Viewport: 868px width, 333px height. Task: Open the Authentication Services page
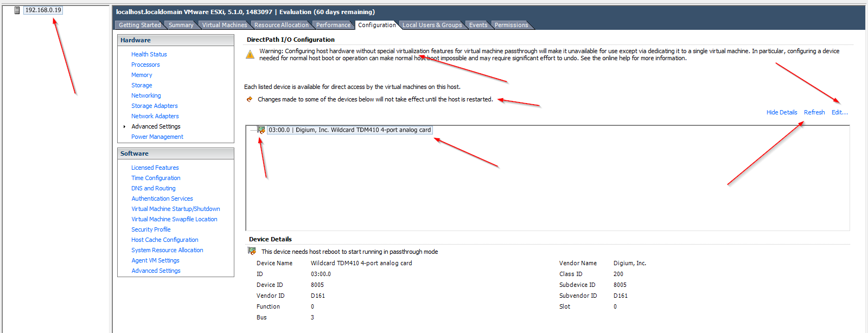[162, 198]
